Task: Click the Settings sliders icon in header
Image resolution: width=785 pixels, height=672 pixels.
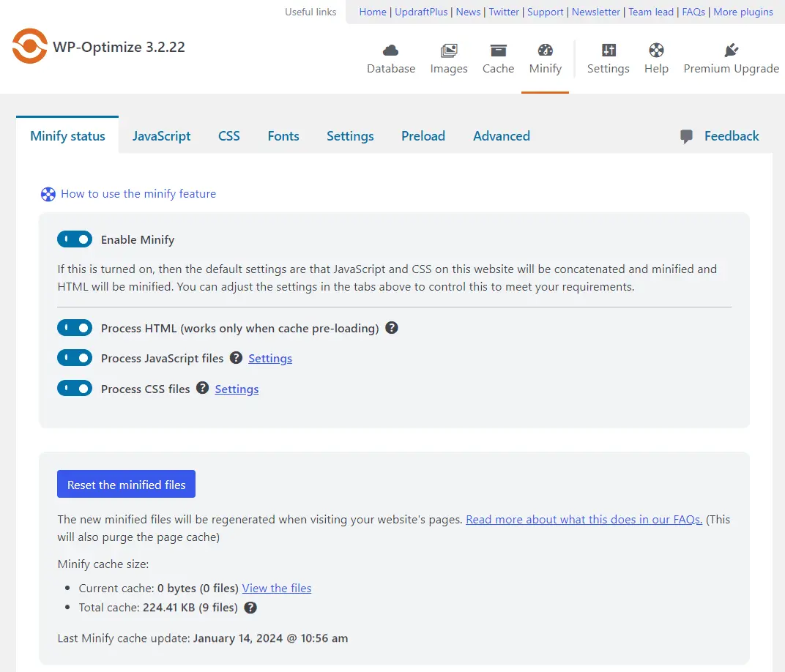Action: (x=609, y=51)
